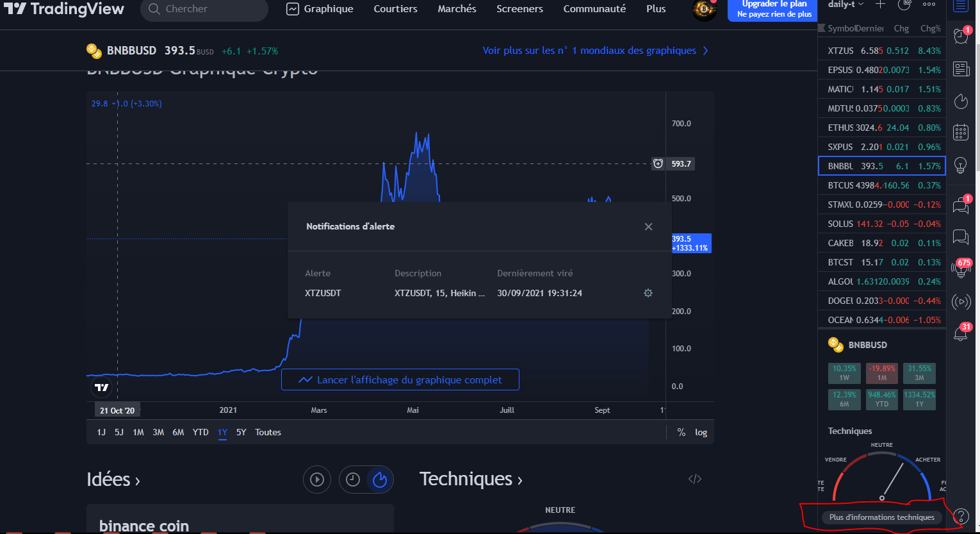Open the watchlist panel icon

pos(961,5)
